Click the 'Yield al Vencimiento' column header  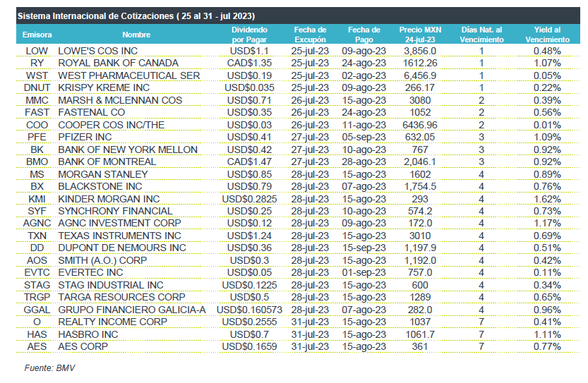coord(547,35)
